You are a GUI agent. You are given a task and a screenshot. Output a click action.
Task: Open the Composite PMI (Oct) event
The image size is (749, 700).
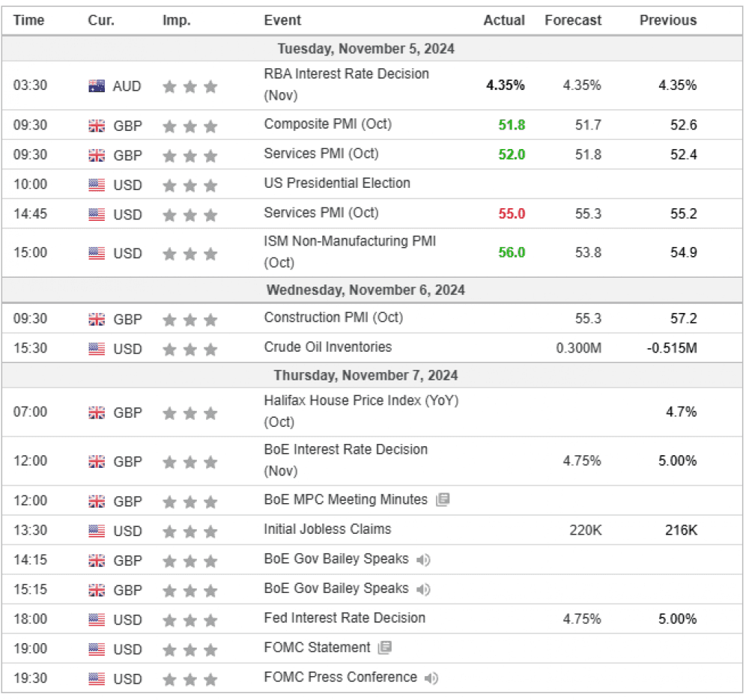click(328, 124)
